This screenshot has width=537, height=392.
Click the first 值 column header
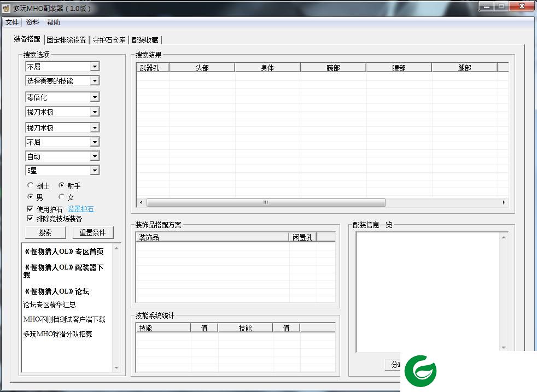tap(204, 327)
